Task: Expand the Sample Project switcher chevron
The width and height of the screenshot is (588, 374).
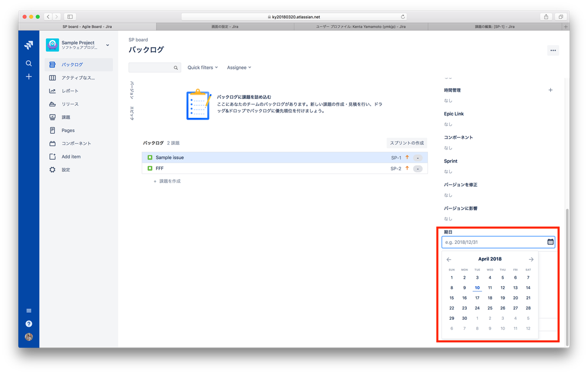Action: pyautogui.click(x=108, y=45)
